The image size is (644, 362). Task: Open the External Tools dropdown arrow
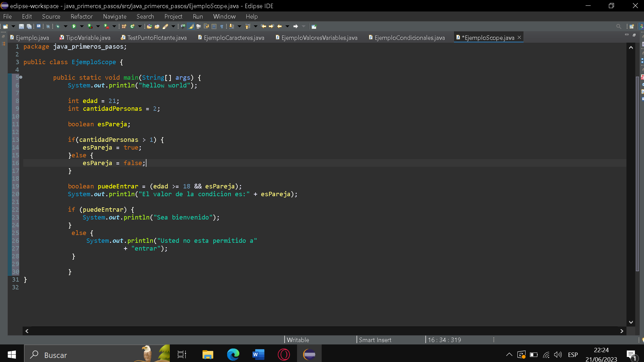(114, 26)
